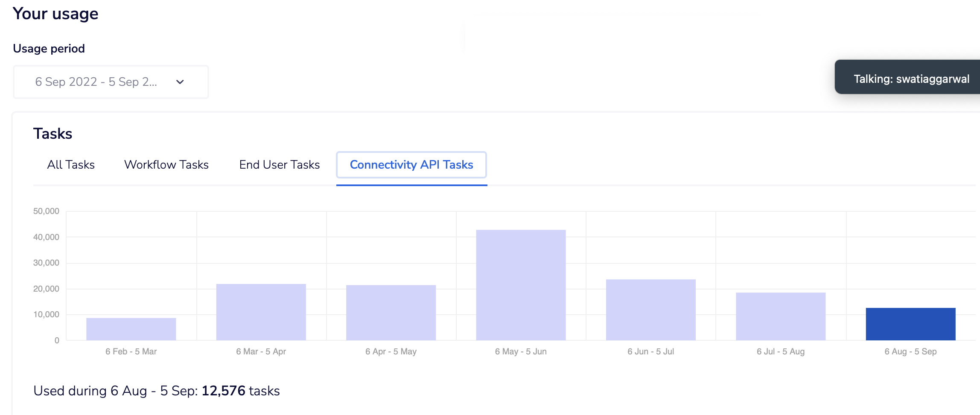Click the bold 12,576 tasks value
This screenshot has height=415, width=980.
click(x=222, y=390)
